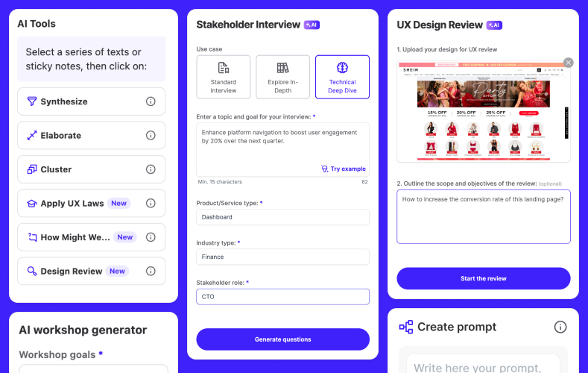Viewport: 588px width, 373px height.
Task: Focus the Product/Service type field
Action: pos(282,217)
